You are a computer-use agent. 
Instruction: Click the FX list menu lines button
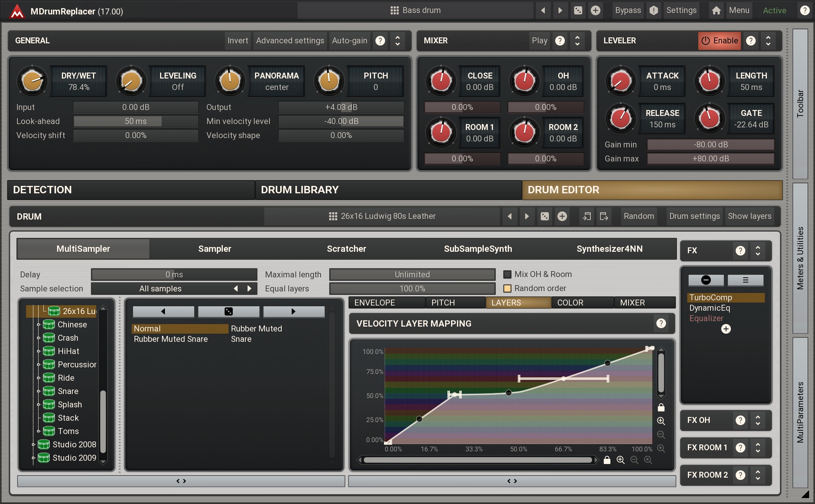[x=745, y=280]
